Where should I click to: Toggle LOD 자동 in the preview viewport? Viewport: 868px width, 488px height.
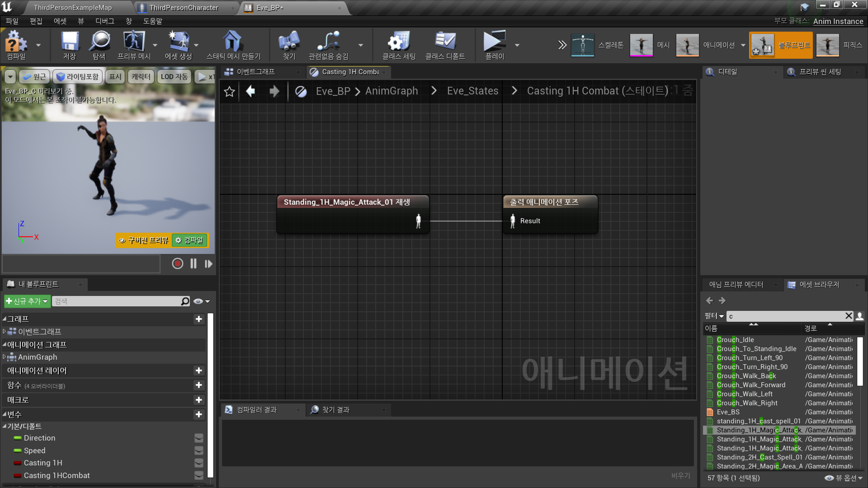(x=174, y=76)
